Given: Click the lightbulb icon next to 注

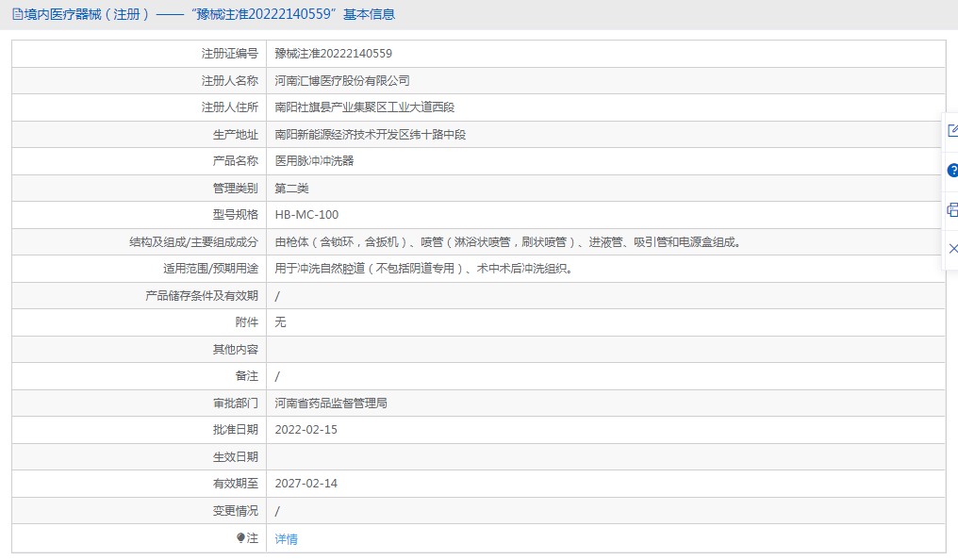Looking at the screenshot, I should point(240,537).
